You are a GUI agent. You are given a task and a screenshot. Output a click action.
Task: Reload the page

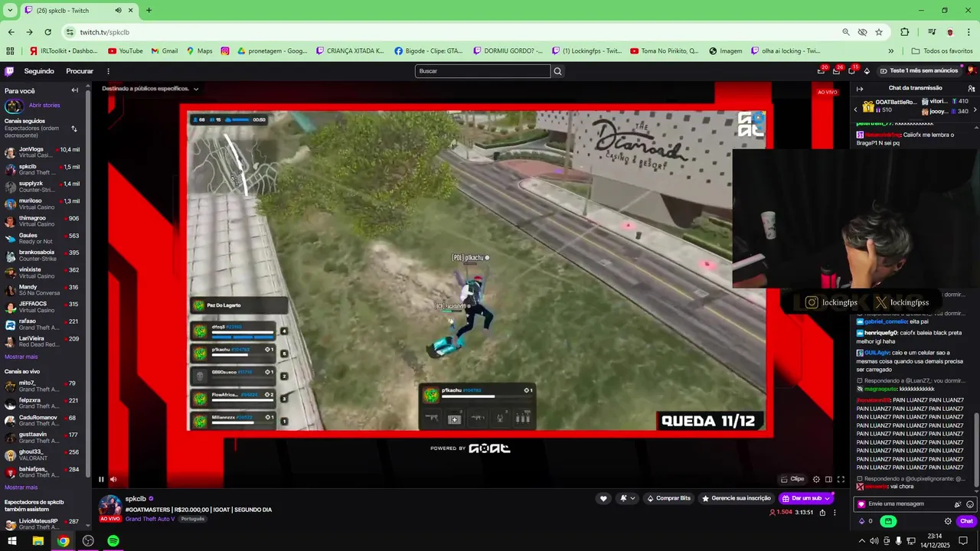(47, 32)
